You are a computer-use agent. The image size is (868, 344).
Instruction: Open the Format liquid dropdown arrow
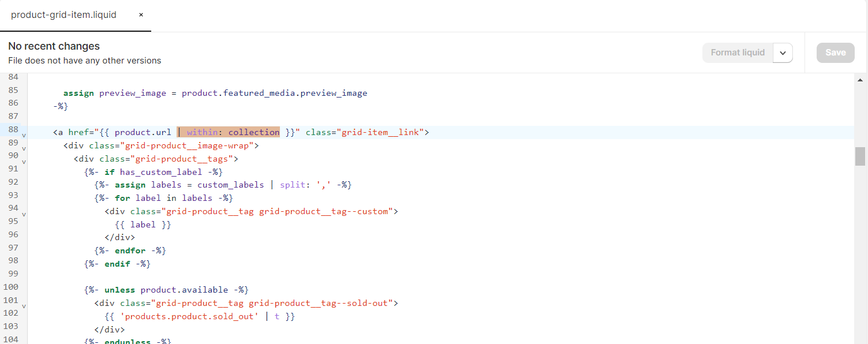tap(783, 53)
